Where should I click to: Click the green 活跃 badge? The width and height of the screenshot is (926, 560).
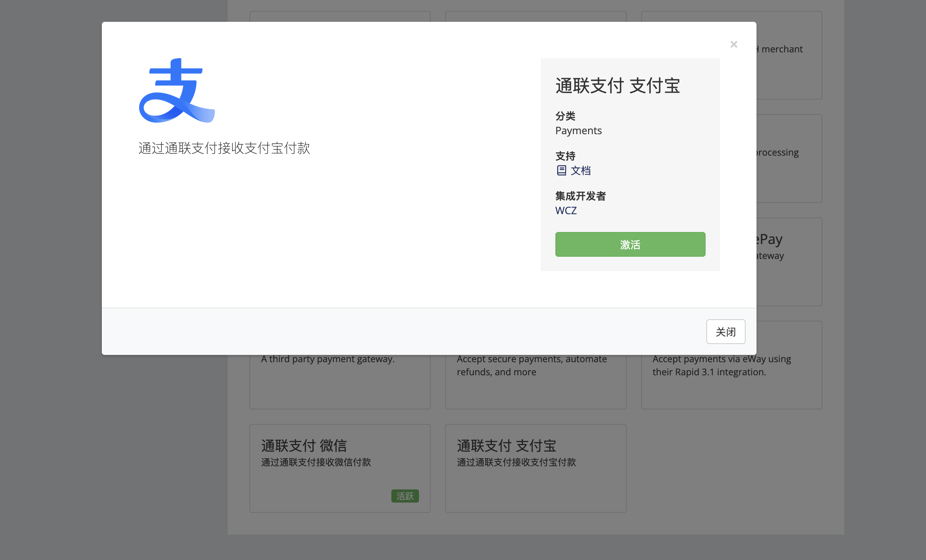click(x=405, y=496)
